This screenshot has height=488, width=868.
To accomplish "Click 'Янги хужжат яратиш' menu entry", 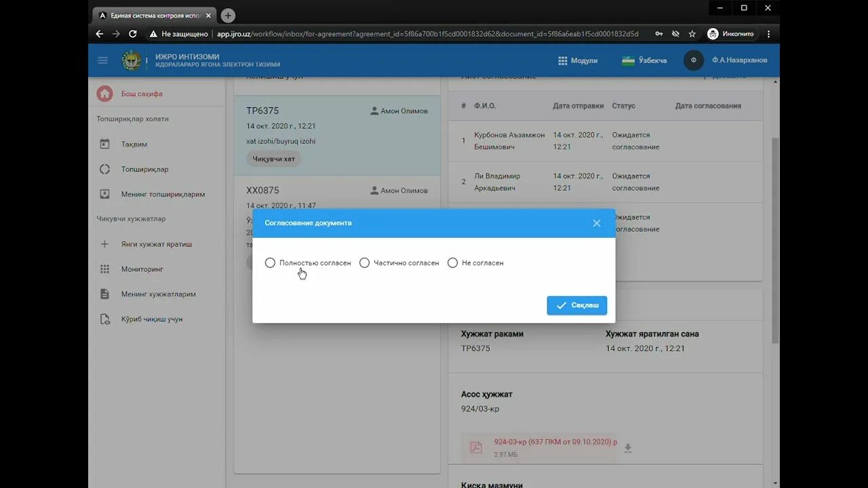I will click(157, 244).
